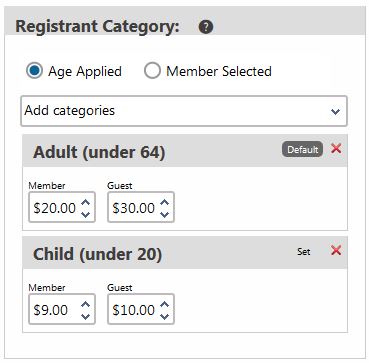Click the Adult Member $20.00 price field
This screenshot has height=363, width=369.
tap(62, 207)
